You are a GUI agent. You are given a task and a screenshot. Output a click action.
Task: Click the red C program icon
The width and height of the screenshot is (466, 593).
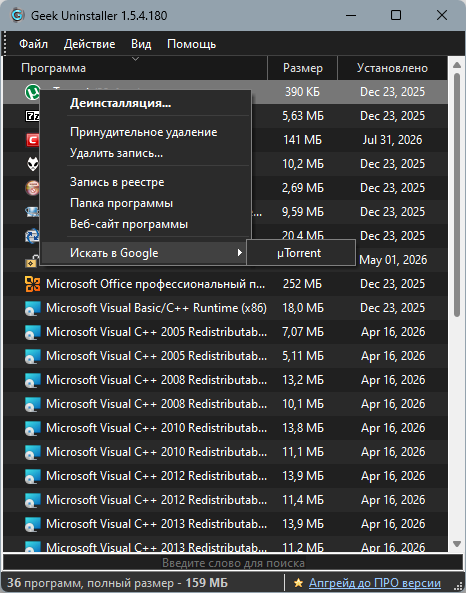33,140
